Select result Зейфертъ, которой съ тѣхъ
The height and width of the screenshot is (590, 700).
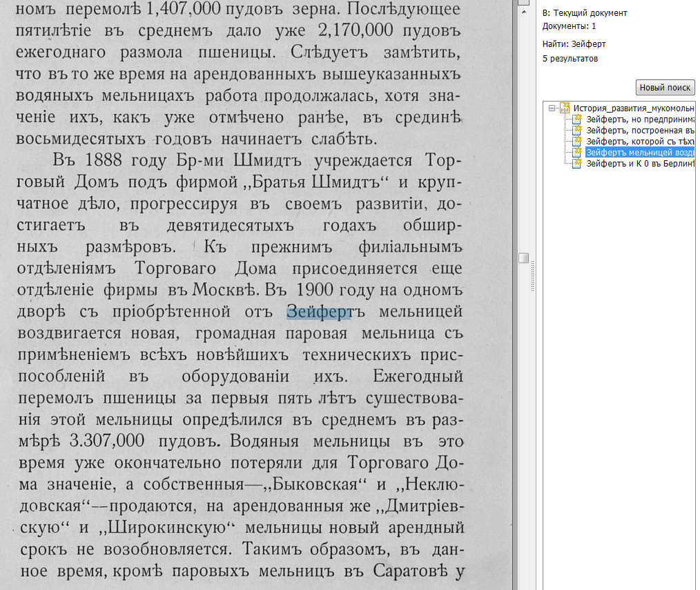[x=640, y=142]
